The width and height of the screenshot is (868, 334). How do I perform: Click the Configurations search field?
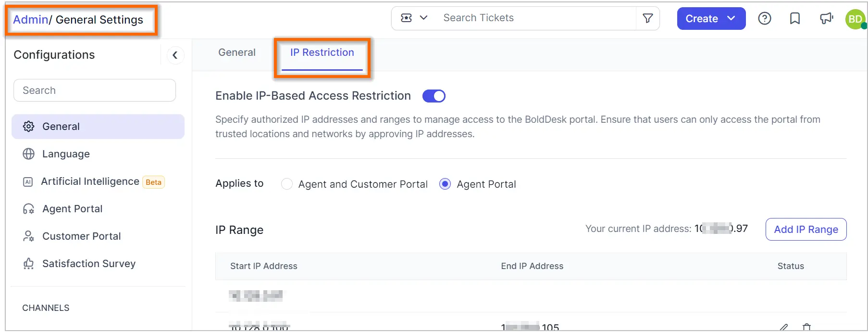(x=95, y=90)
